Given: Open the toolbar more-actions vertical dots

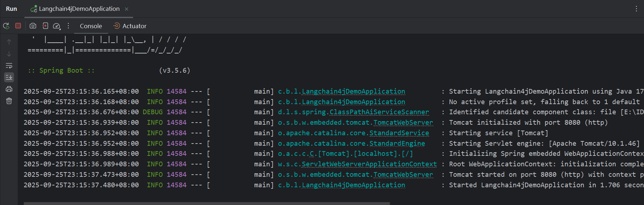Looking at the screenshot, I should pos(68,26).
